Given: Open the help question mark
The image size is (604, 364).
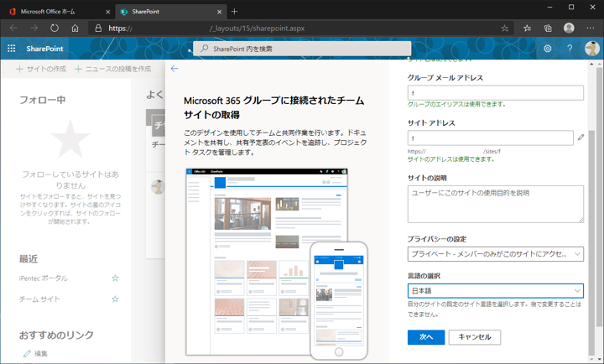Looking at the screenshot, I should [570, 49].
